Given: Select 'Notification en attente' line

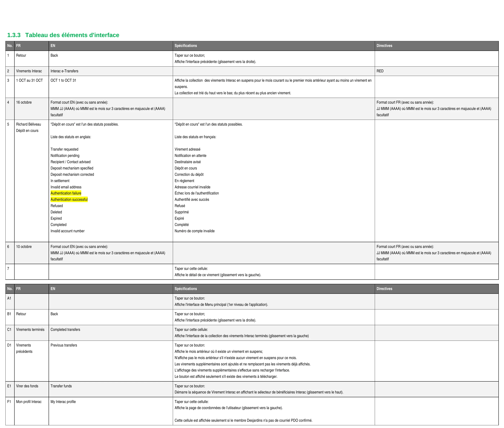Looking at the screenshot, I should coord(190,155).
